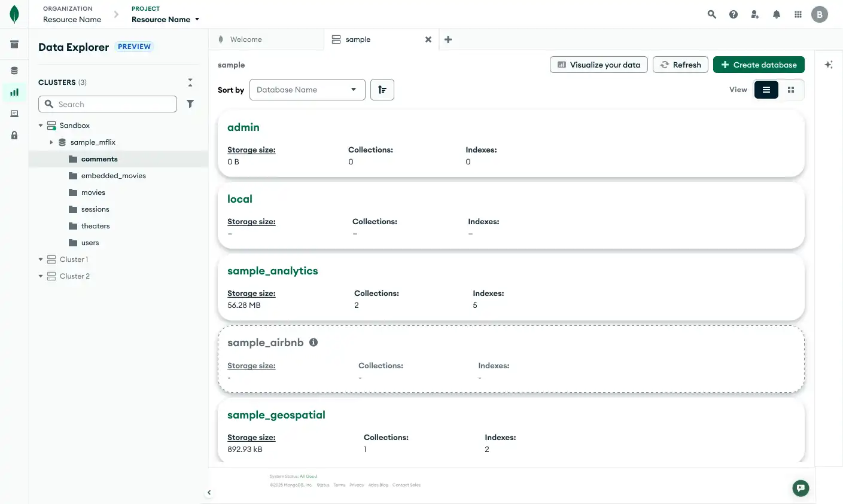Image resolution: width=843 pixels, height=504 pixels.
Task: Select the database clusters icon in left rail
Action: pos(14,70)
